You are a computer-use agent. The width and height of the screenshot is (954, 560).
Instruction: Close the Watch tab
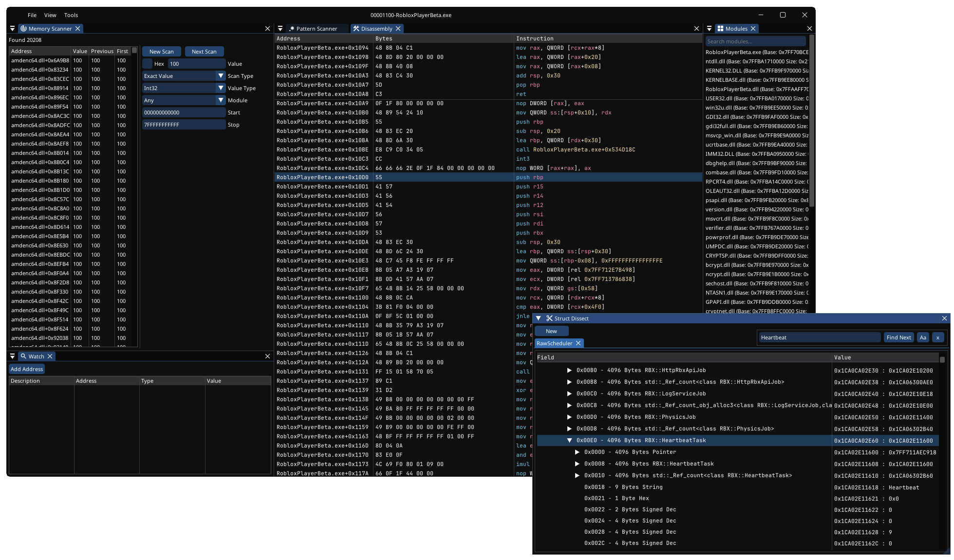[x=50, y=356]
